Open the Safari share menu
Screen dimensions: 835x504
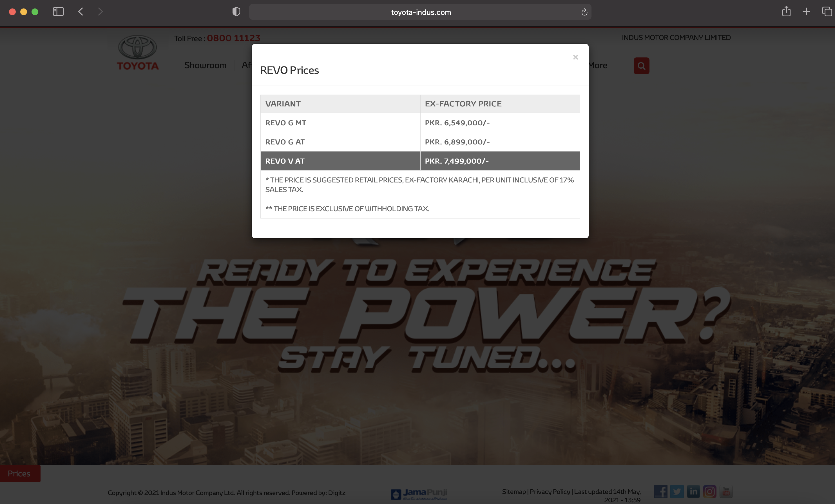coord(786,12)
